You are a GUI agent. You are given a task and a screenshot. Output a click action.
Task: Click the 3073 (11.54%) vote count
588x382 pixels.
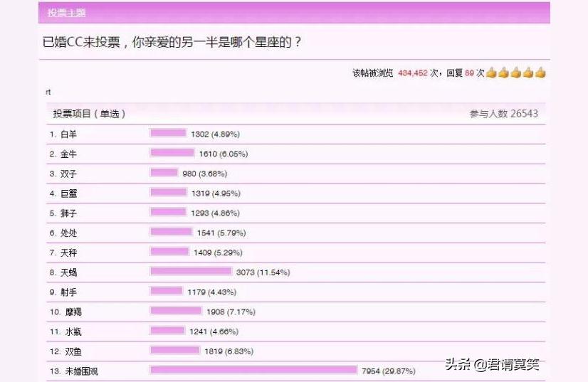[263, 272]
